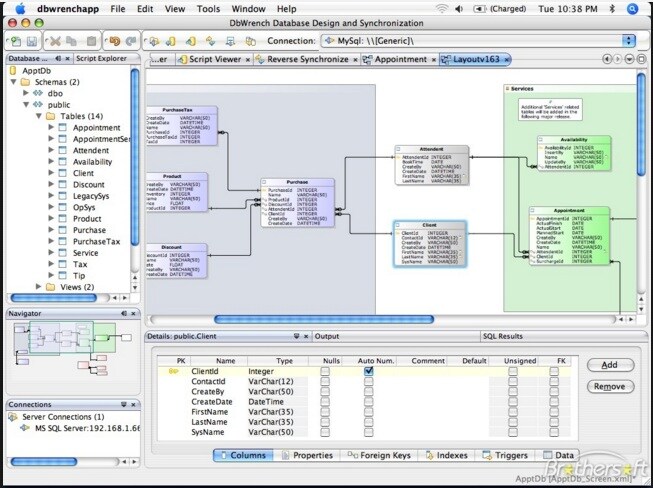Open the Triggers tab button

point(506,456)
